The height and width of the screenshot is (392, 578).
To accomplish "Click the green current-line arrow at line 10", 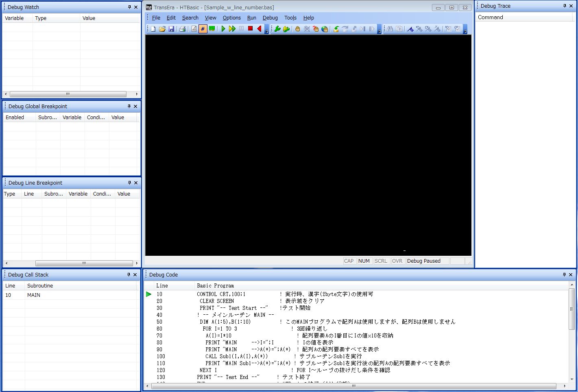I will pos(148,294).
